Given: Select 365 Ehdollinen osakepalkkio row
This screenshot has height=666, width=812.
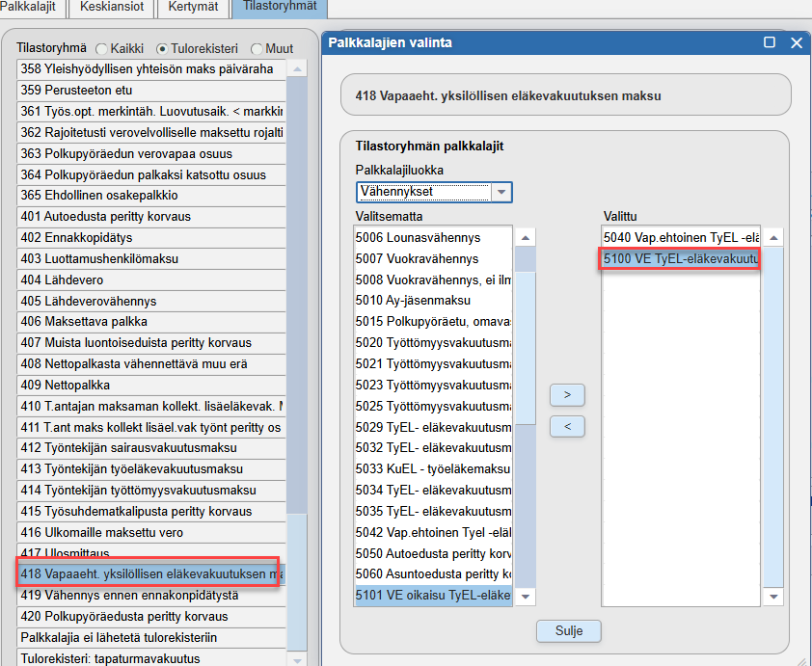Looking at the screenshot, I should [x=151, y=195].
